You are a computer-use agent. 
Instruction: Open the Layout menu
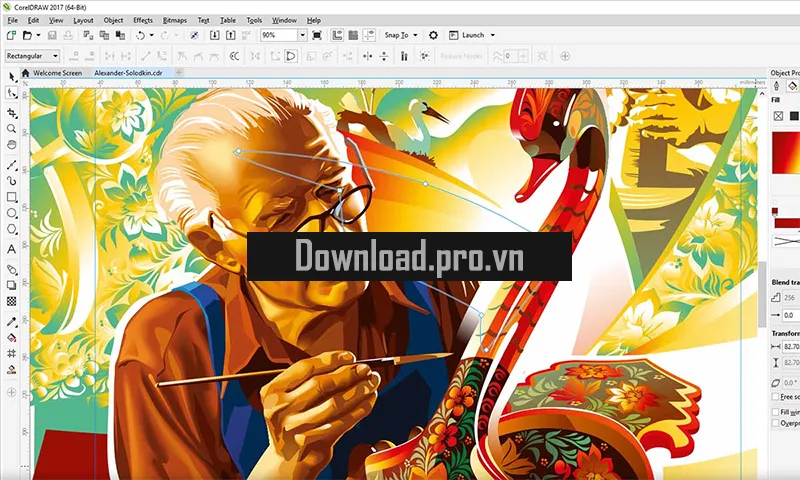(83, 20)
